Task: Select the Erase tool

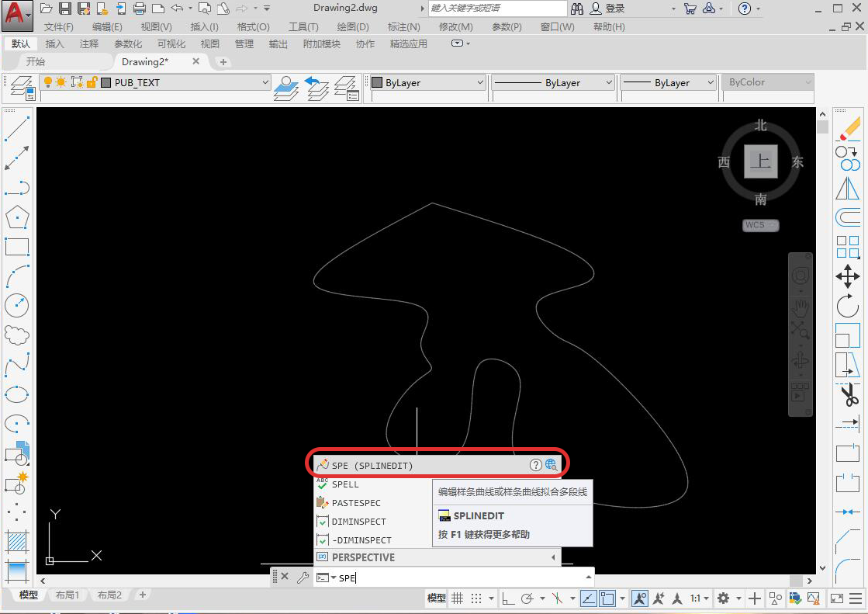Action: coord(848,129)
